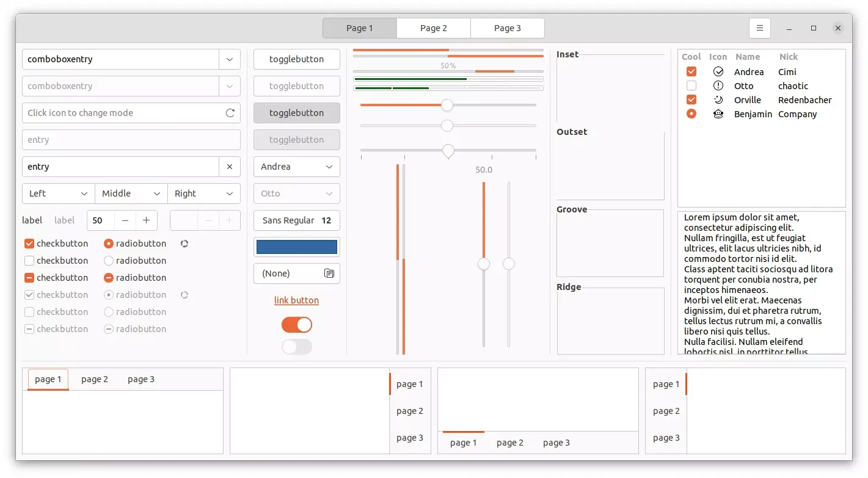Expand the Left dropdown
The width and height of the screenshot is (868, 478).
pyautogui.click(x=57, y=194)
